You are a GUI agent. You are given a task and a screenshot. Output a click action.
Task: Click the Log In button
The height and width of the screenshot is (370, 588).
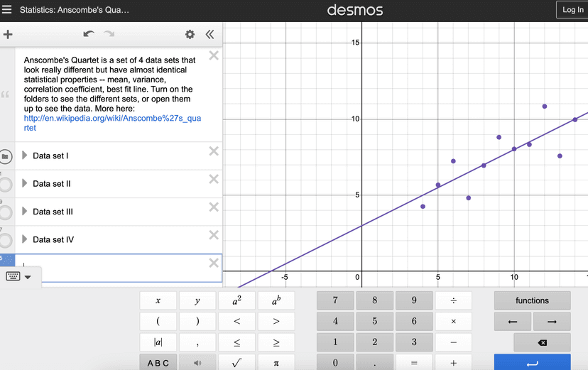(572, 10)
